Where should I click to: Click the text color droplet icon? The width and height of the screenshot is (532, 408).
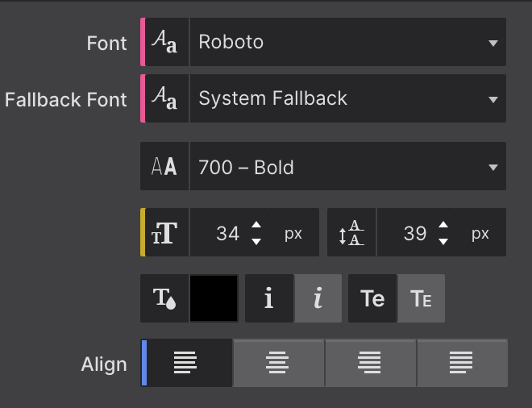164,298
